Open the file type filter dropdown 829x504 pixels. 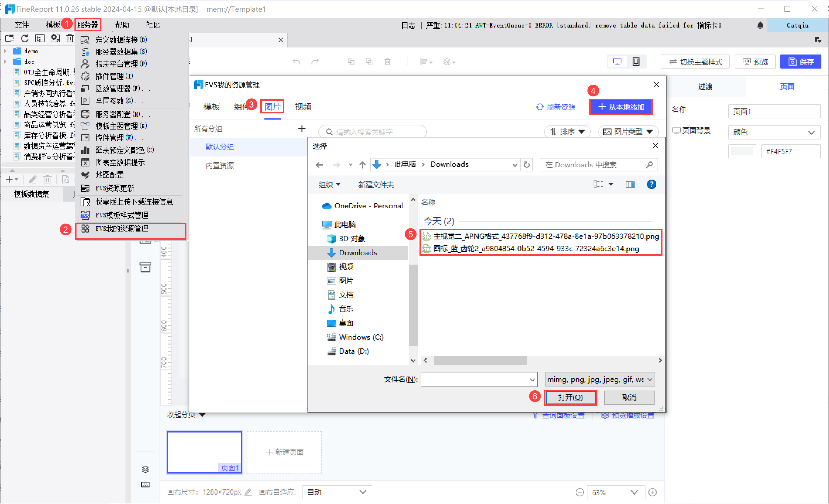599,379
